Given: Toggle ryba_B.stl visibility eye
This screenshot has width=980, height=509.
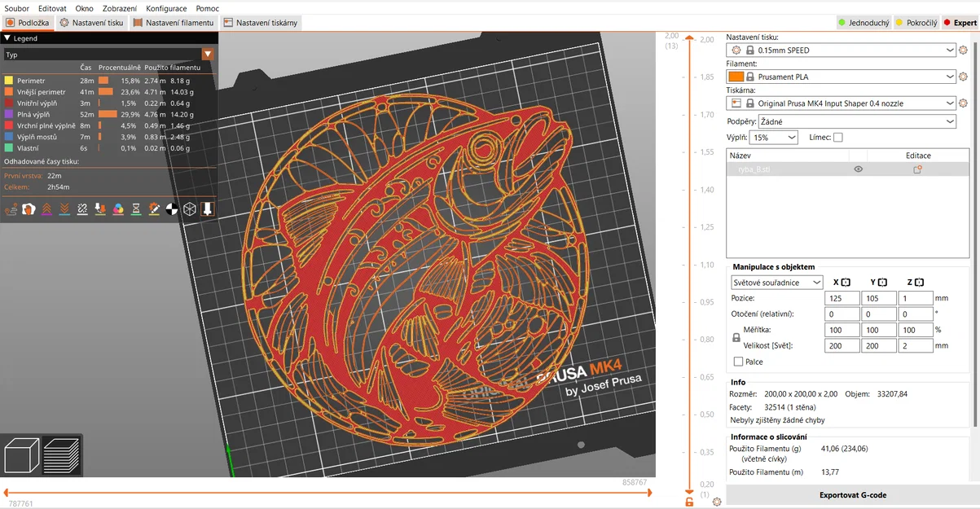Looking at the screenshot, I should pyautogui.click(x=858, y=169).
